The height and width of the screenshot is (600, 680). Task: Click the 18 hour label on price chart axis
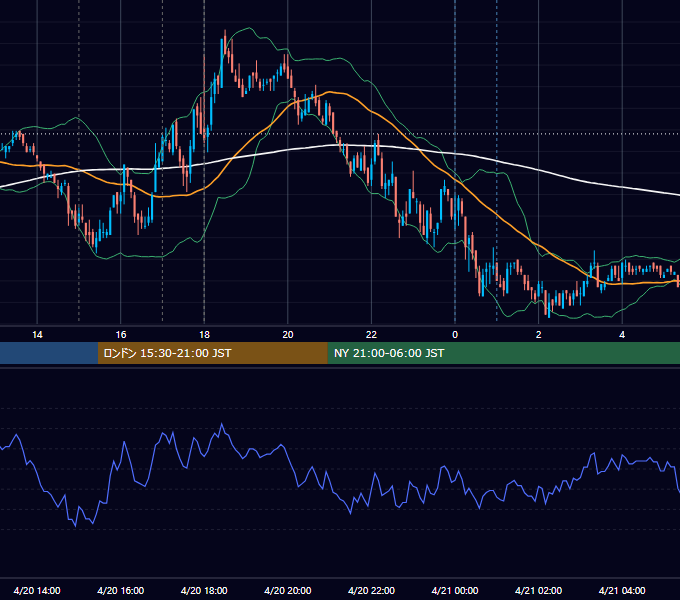click(204, 335)
